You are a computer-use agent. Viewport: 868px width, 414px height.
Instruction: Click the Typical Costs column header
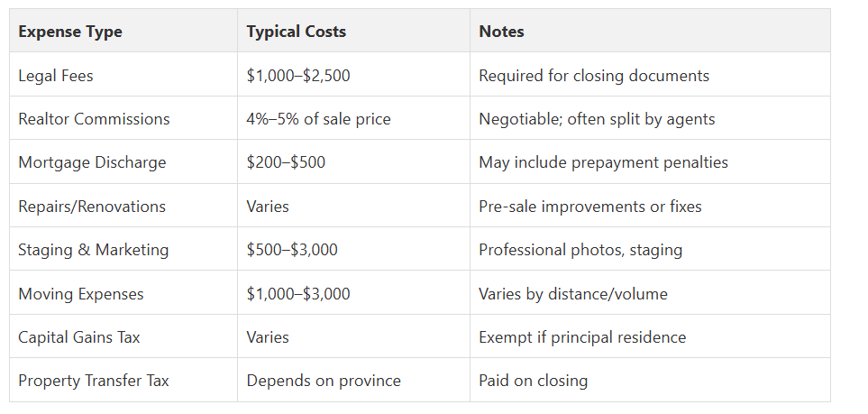point(297,32)
